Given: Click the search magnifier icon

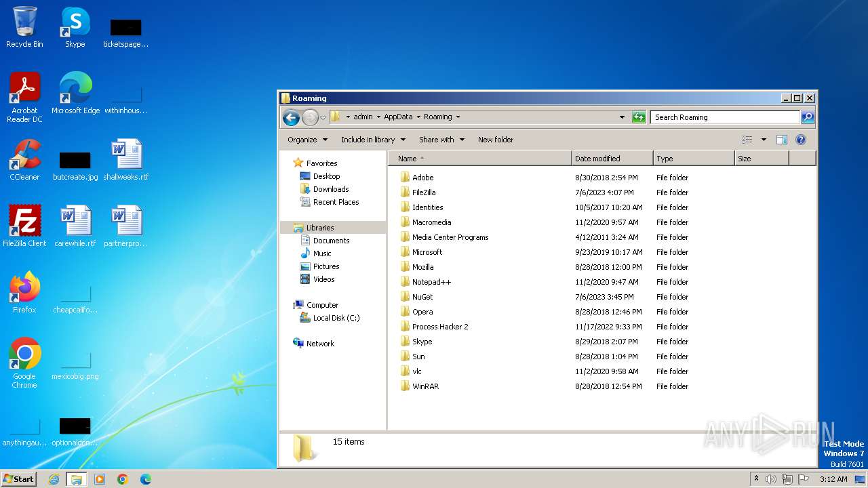Looking at the screenshot, I should click(x=808, y=117).
